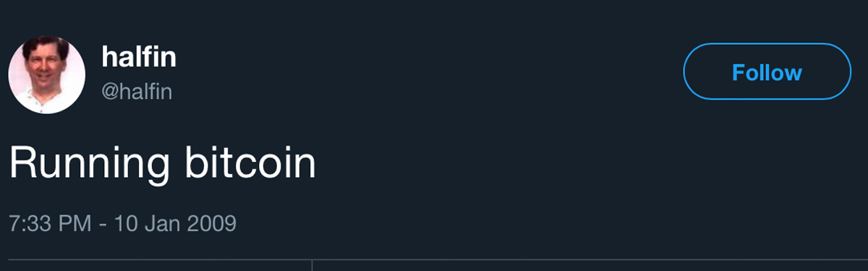Open the halfin display name
This screenshot has height=271, width=868.
pyautogui.click(x=139, y=57)
